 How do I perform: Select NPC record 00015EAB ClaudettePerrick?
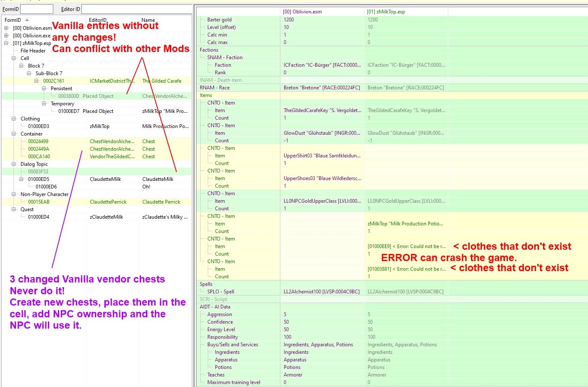[x=97, y=202]
